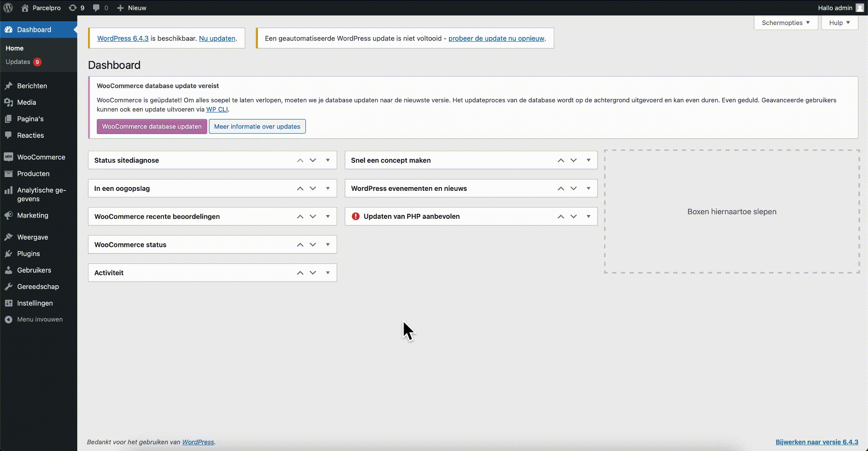Screen dimensions: 868x451
Task: Click Bijwerken naar versie 6.4.3 link
Action: pyautogui.click(x=817, y=442)
